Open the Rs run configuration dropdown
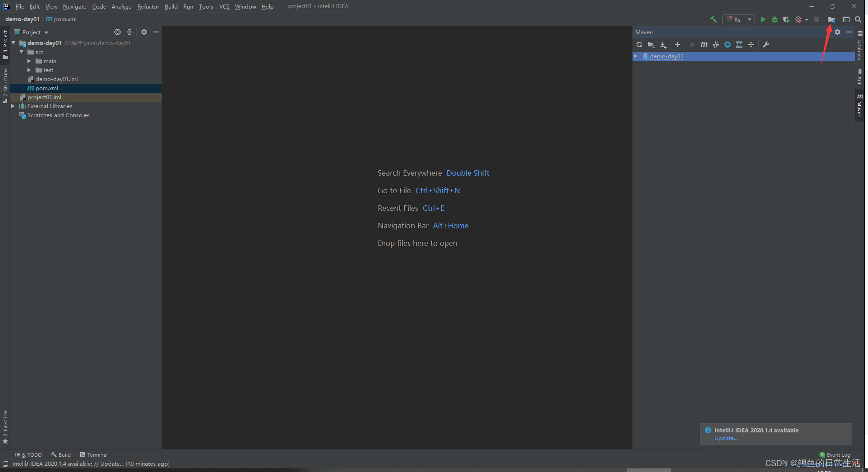The width and height of the screenshot is (868, 472). coord(738,19)
